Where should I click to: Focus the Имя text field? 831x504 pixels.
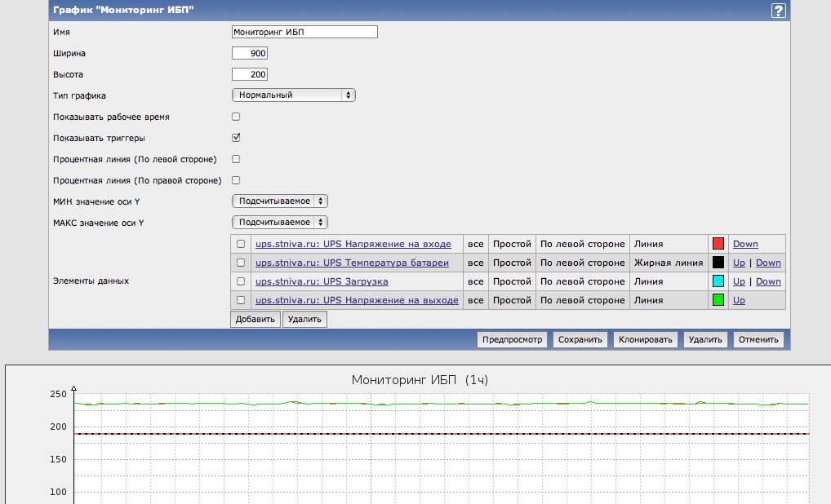coord(304,32)
